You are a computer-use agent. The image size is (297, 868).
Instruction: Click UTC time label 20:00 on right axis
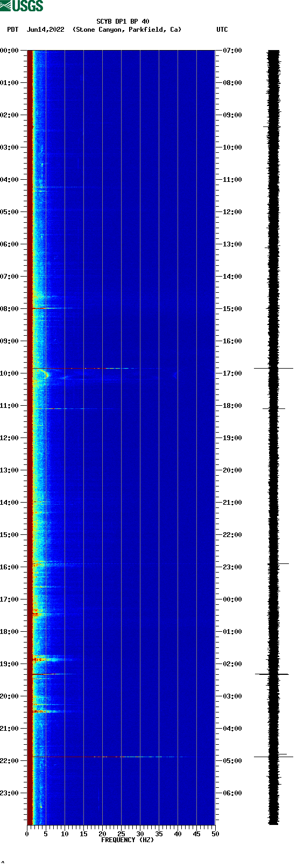232,470
